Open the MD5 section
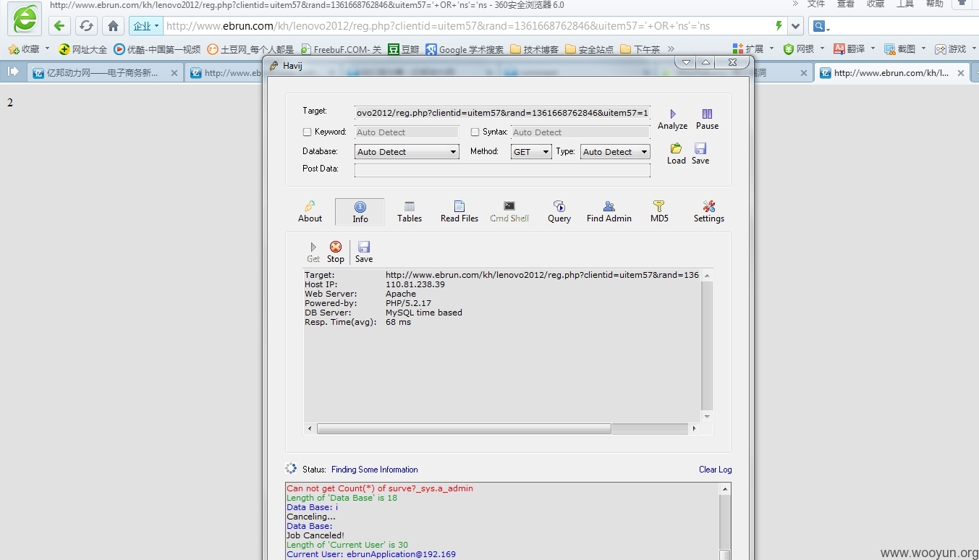 [x=659, y=211]
